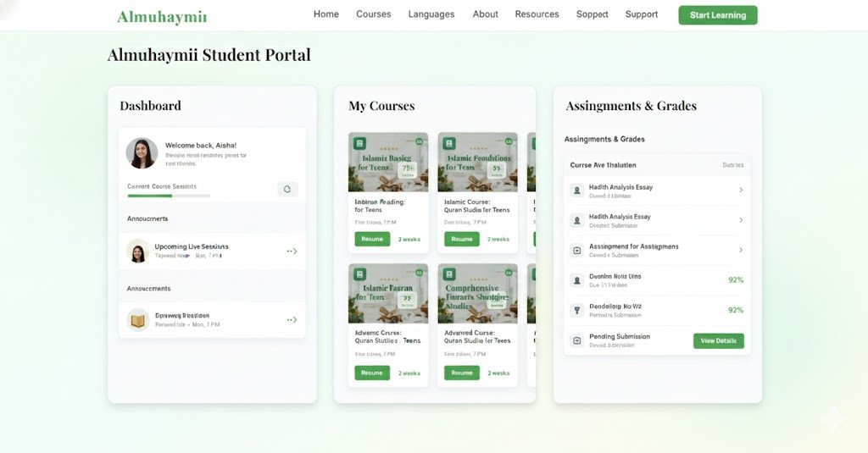Click the Dashboard card heading
The image size is (868, 453).
click(151, 106)
